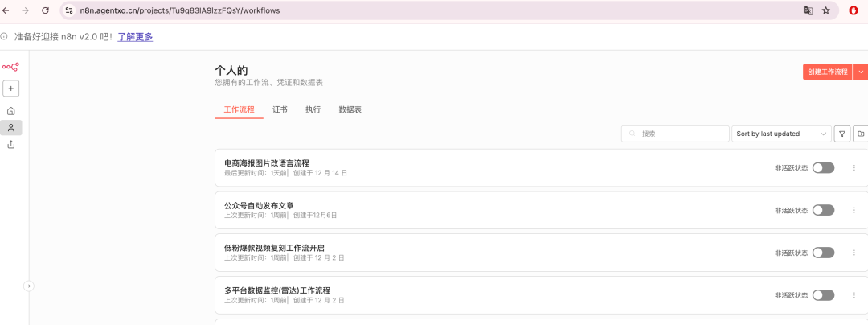The image size is (868, 325).
Task: Click the n8n logo in the sidebar
Action: point(10,67)
